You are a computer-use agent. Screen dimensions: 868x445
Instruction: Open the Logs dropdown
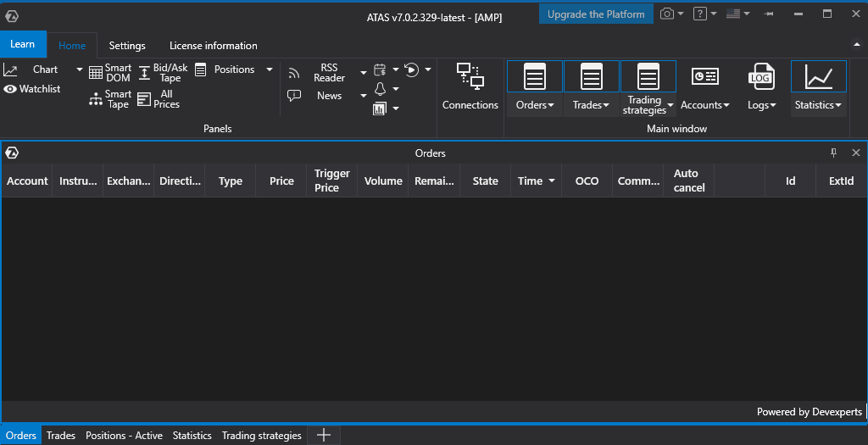coord(761,104)
